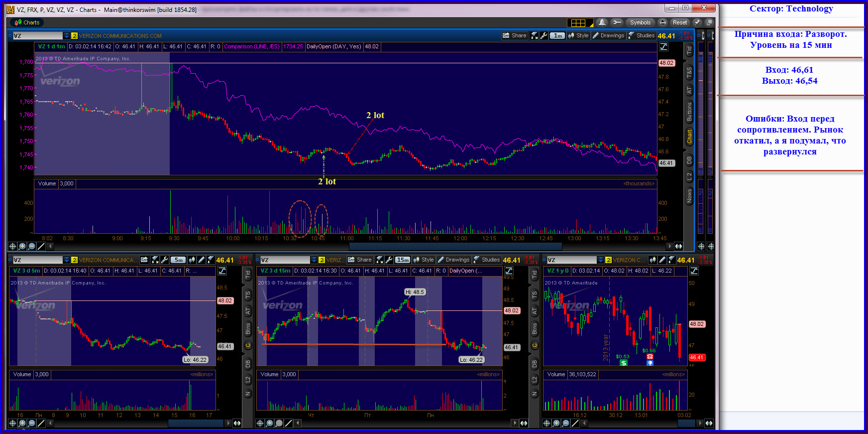
Task: Click candlestick style icon in 5m chart
Action: tap(192, 260)
